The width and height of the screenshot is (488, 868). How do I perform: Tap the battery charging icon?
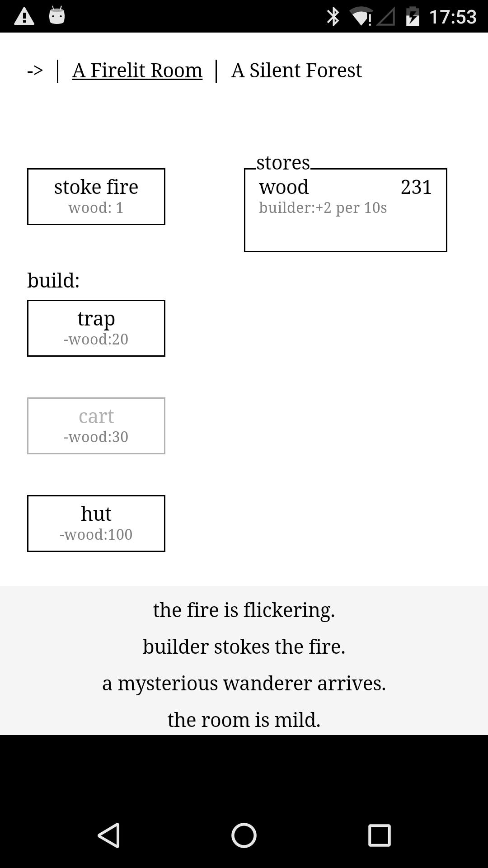pyautogui.click(x=413, y=17)
